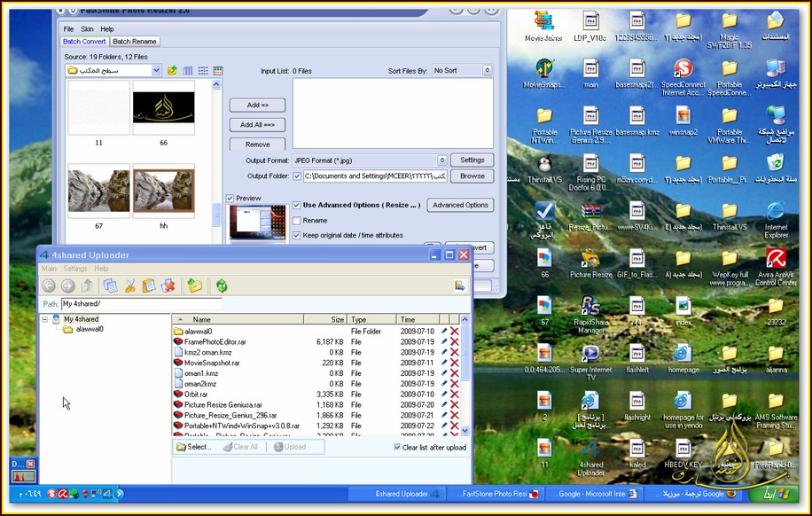Click the 4shared file list scrollbar thumb
The image size is (812, 516).
tap(465, 354)
